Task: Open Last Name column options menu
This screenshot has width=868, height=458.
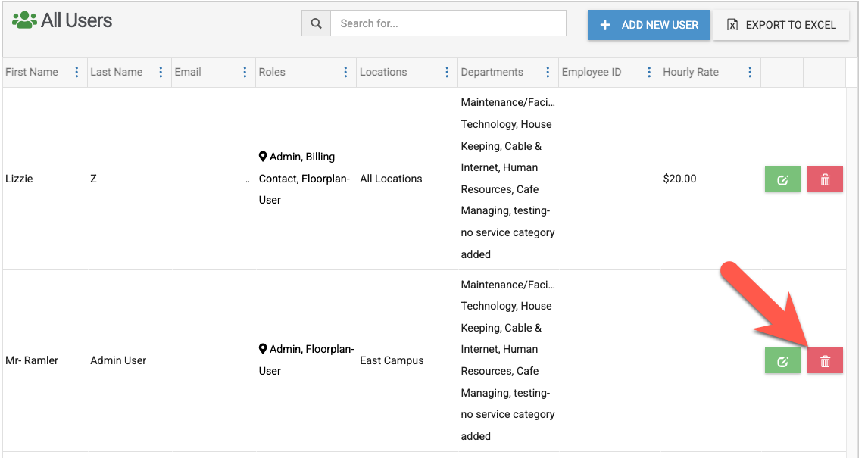Action: click(161, 73)
